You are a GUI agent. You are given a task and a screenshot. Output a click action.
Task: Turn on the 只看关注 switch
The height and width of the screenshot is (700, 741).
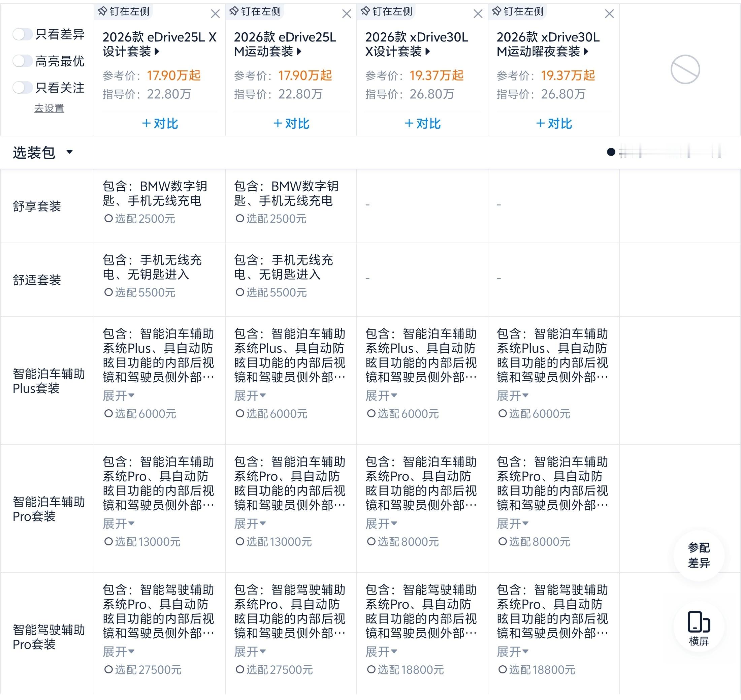[x=22, y=88]
